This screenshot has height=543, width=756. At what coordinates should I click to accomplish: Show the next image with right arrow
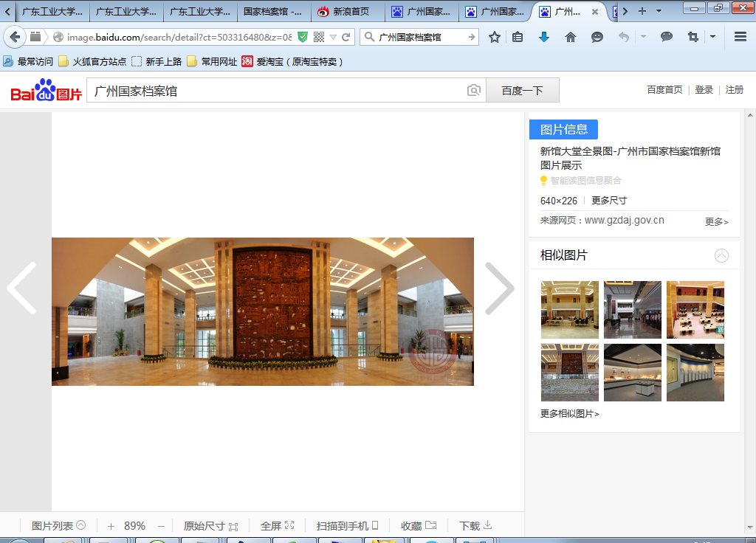499,288
